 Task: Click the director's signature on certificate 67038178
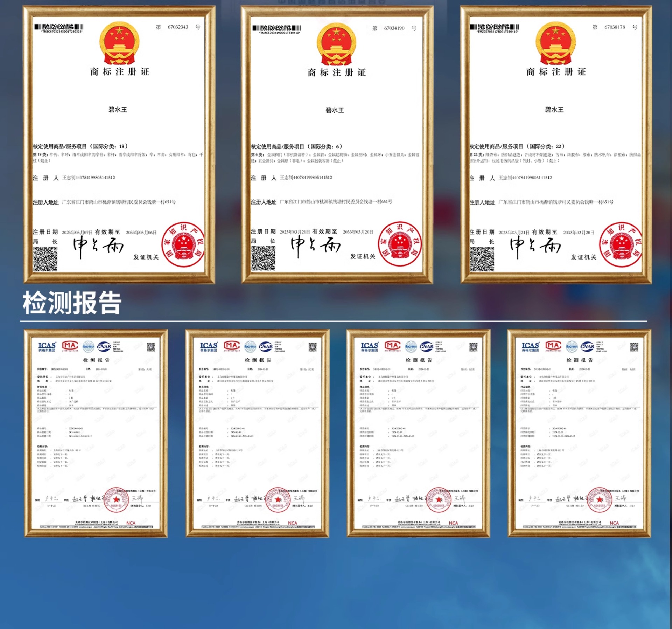tap(535, 247)
